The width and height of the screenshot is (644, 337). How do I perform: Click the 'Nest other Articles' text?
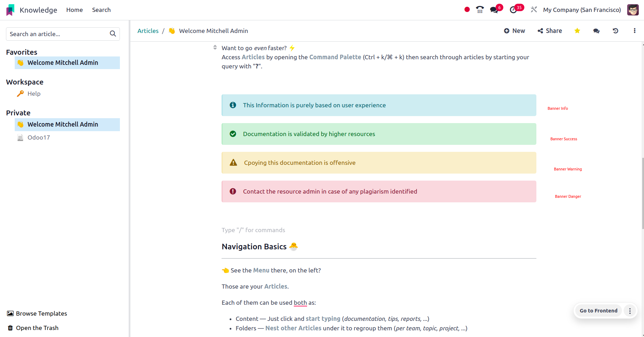[293, 328]
